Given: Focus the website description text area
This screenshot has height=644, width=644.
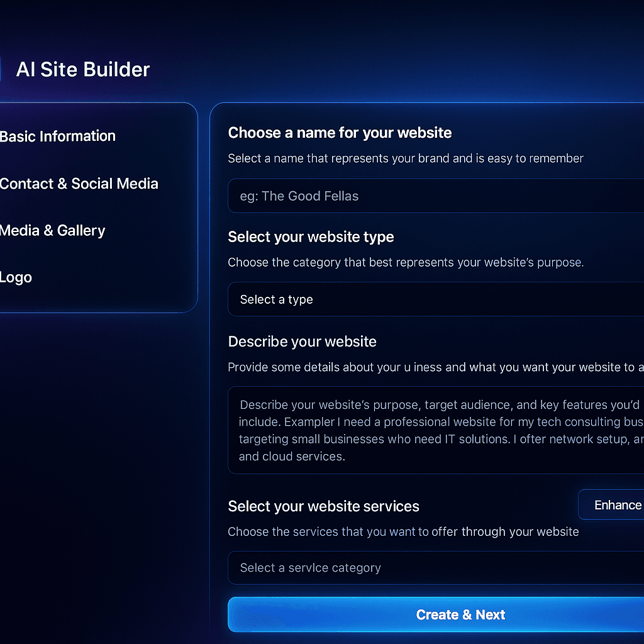Looking at the screenshot, I should [436, 430].
